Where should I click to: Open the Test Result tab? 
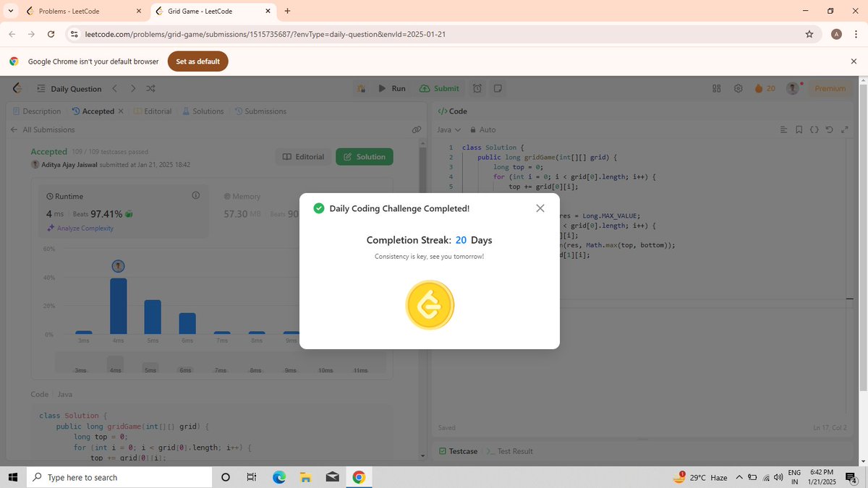point(510,451)
